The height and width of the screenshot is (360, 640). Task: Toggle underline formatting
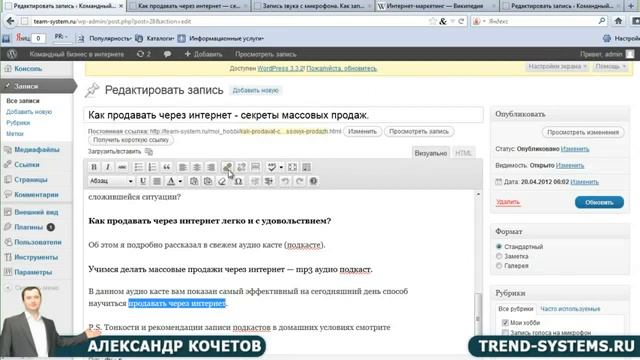[143, 181]
